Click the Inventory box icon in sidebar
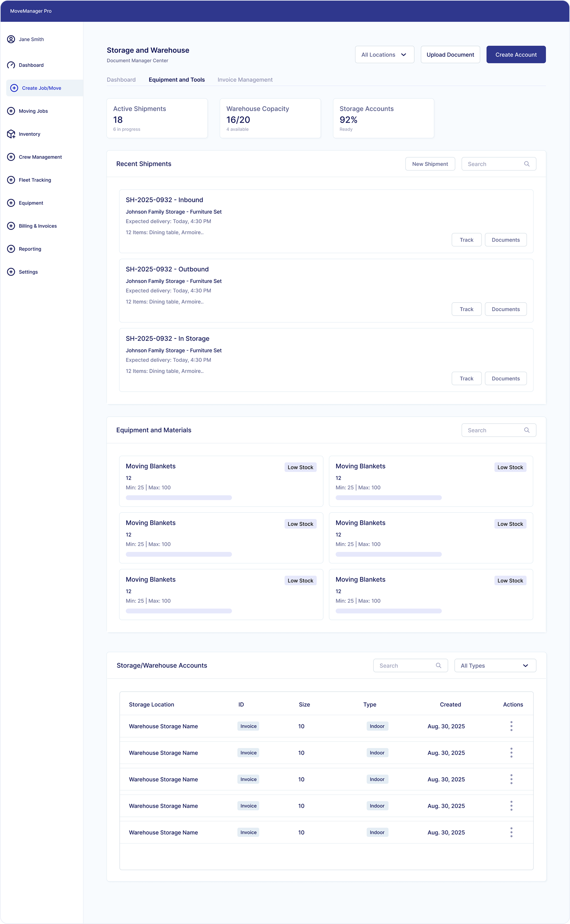Image resolution: width=570 pixels, height=924 pixels. pyautogui.click(x=11, y=134)
